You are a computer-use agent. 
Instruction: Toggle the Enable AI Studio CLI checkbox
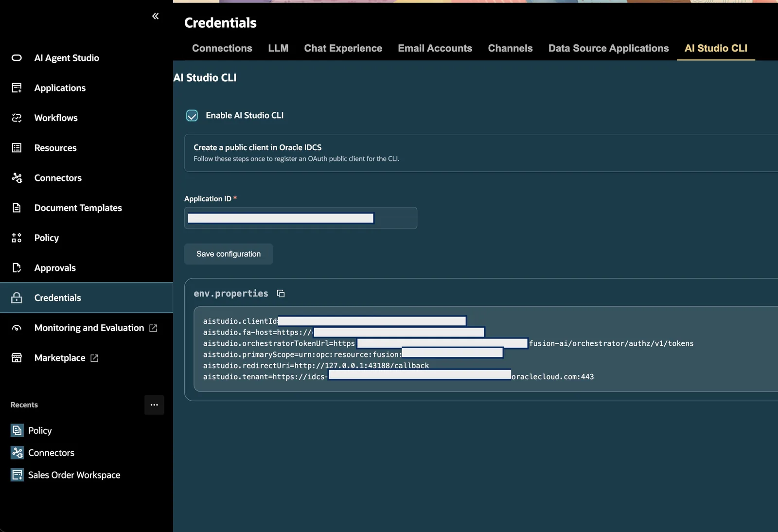pyautogui.click(x=192, y=115)
